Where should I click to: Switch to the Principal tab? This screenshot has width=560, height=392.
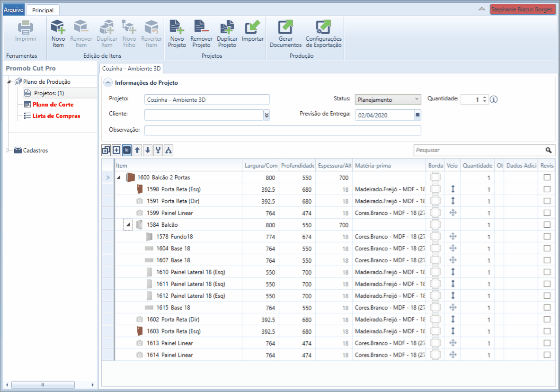point(43,10)
